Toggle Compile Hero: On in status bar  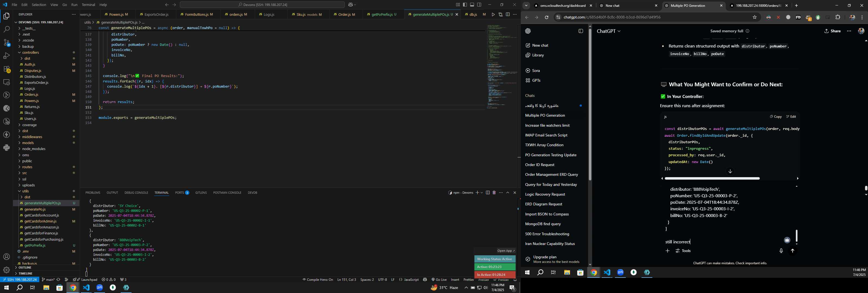[x=317, y=280]
